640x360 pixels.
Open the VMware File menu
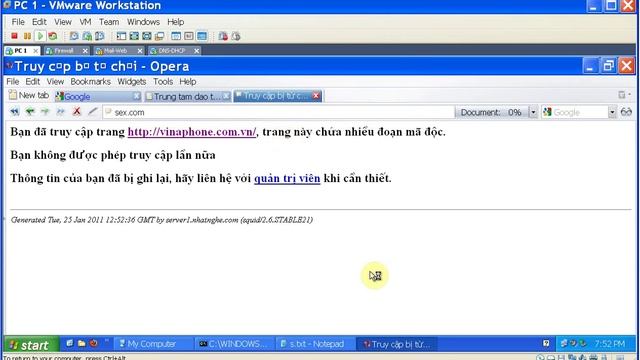[x=18, y=22]
